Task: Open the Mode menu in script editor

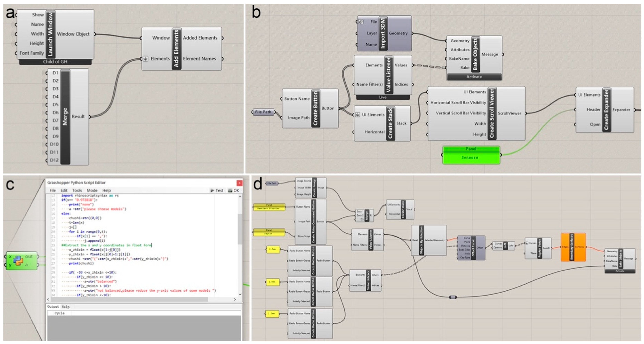Action: (x=92, y=190)
